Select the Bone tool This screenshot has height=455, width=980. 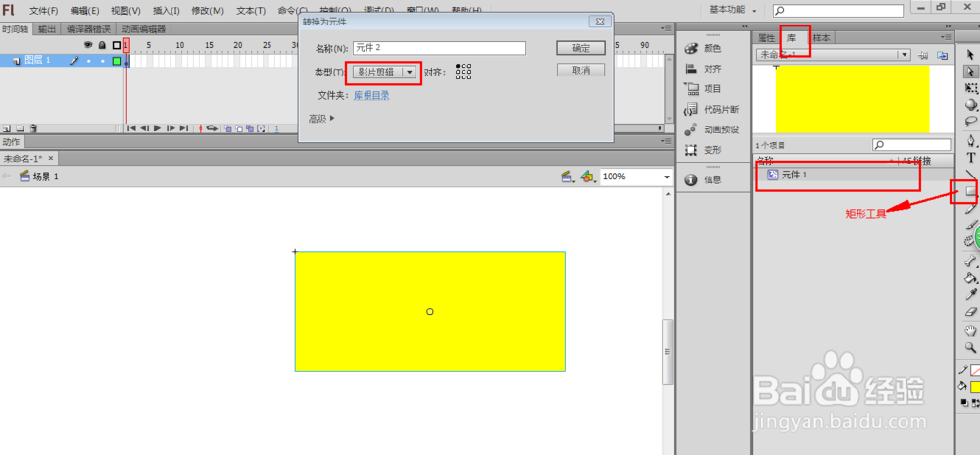(970, 260)
